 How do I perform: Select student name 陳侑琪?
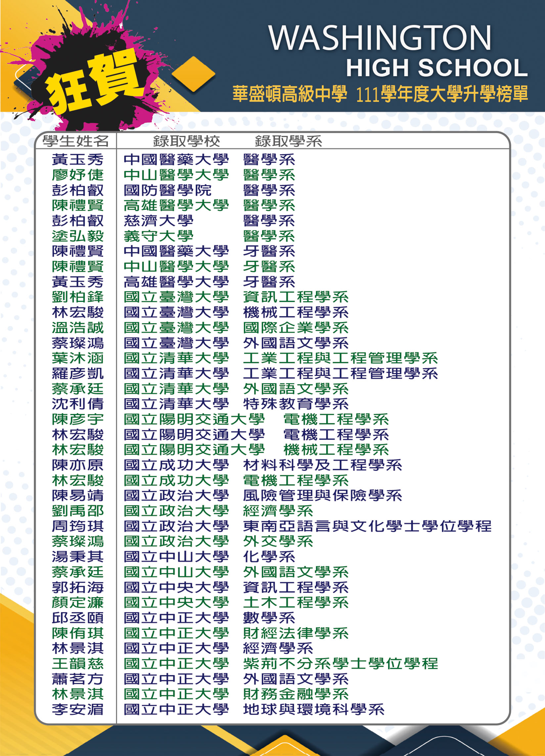pyautogui.click(x=78, y=633)
